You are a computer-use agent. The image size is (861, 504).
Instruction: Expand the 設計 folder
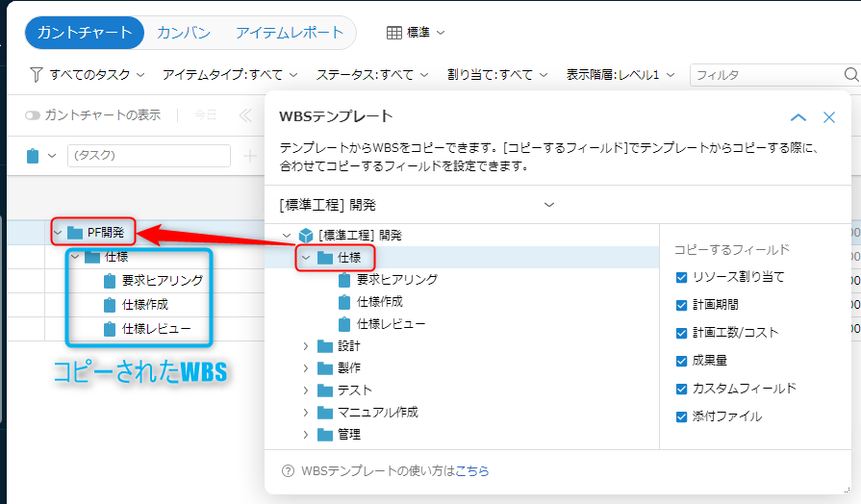click(306, 346)
